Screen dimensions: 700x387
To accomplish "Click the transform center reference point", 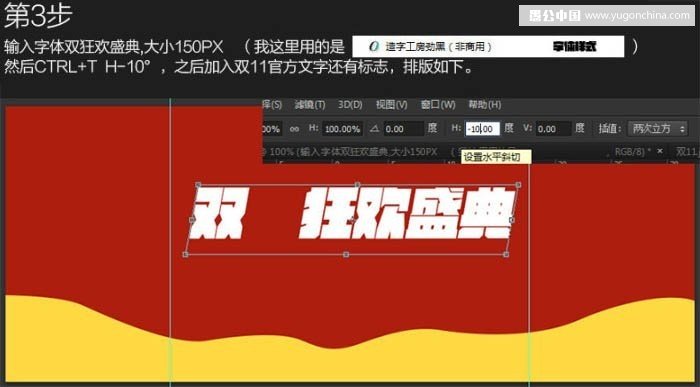I will [x=353, y=220].
